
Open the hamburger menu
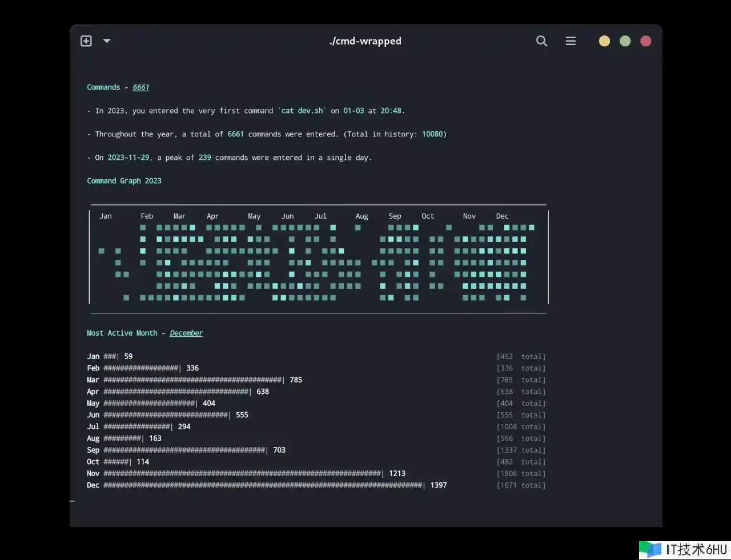click(571, 41)
